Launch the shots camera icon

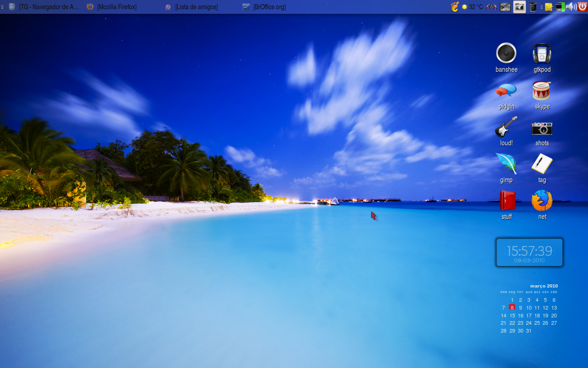(x=542, y=127)
